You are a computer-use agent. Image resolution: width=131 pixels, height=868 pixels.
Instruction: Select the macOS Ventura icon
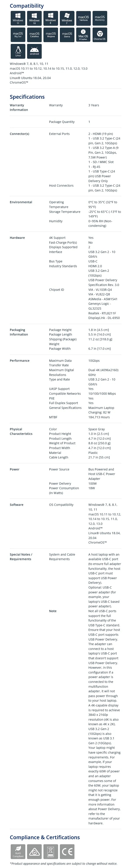coord(83,18)
